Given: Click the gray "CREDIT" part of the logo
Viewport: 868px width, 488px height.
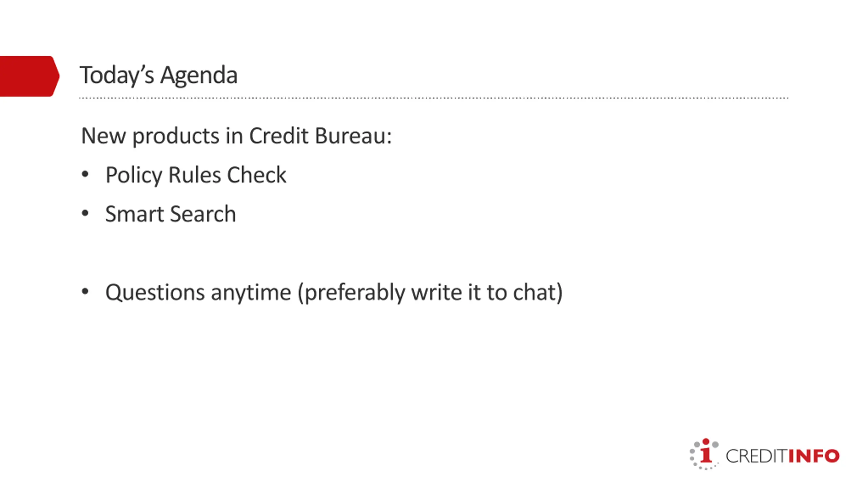Looking at the screenshot, I should tap(756, 456).
